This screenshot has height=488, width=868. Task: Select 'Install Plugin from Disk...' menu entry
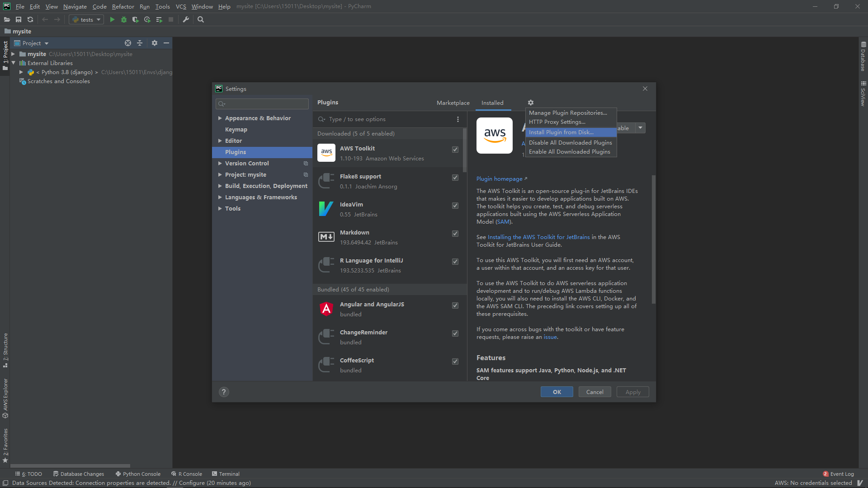[x=561, y=132]
